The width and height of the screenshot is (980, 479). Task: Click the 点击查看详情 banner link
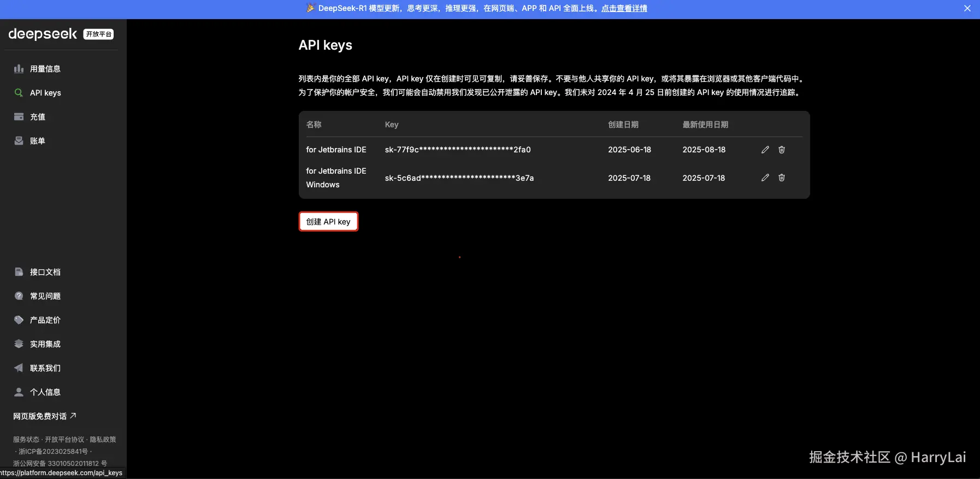(624, 8)
